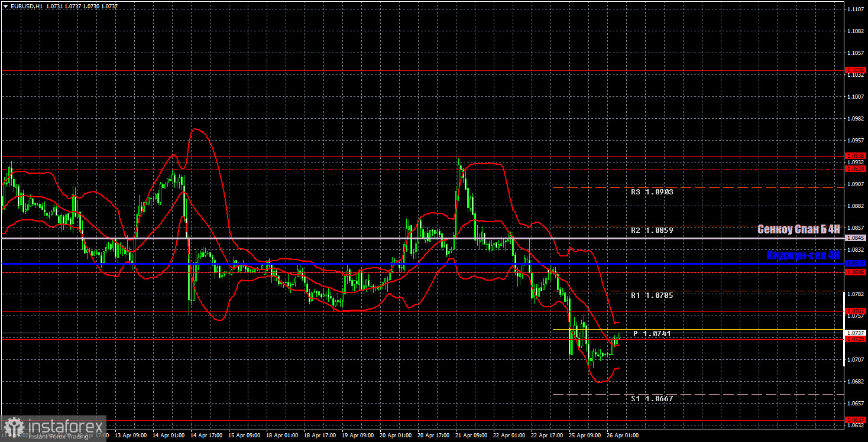Click the S1 1.0667 support label

coord(652,399)
